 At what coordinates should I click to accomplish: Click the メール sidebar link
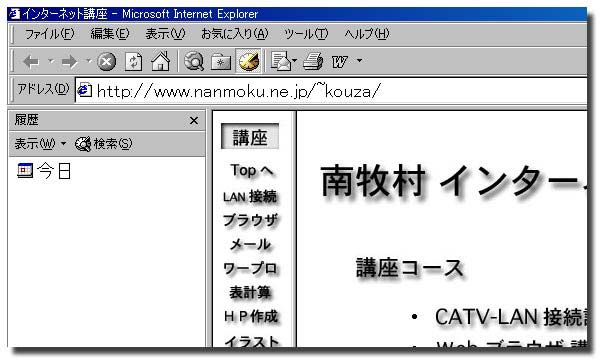[x=251, y=244]
